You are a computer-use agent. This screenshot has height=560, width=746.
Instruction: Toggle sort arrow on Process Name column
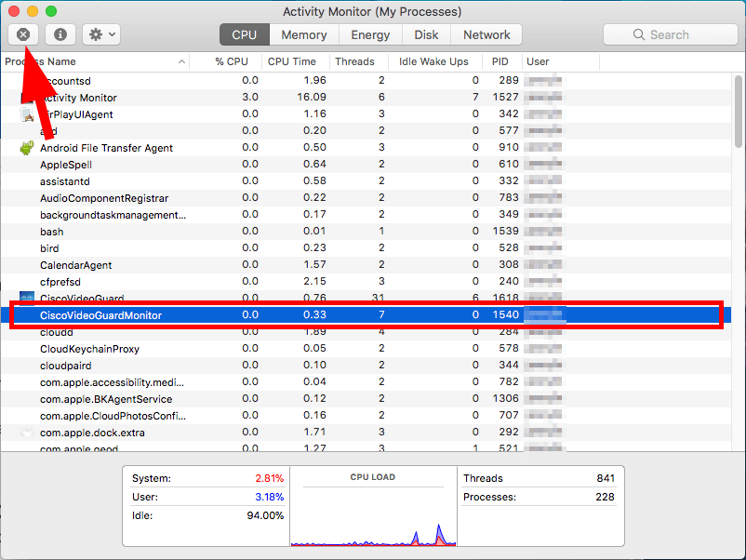pos(181,61)
